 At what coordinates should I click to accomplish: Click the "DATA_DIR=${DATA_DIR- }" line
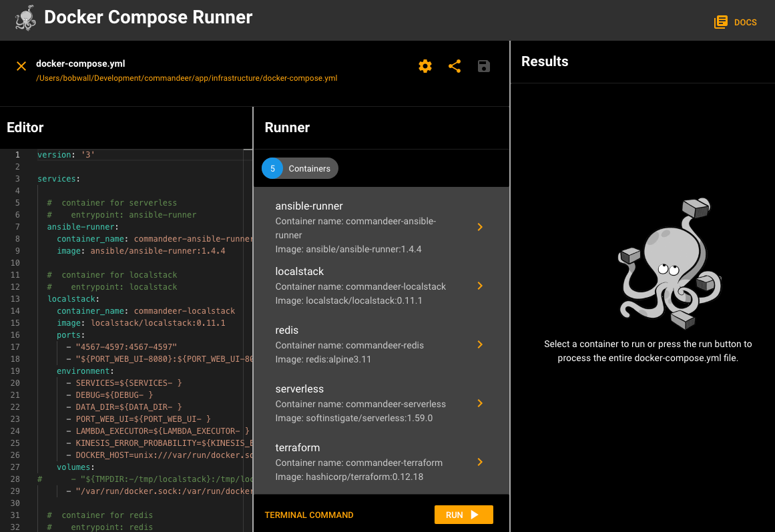(x=124, y=407)
